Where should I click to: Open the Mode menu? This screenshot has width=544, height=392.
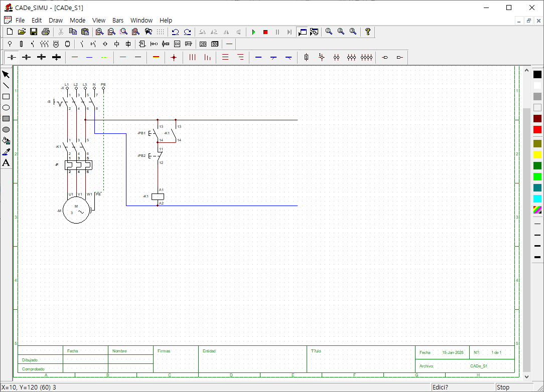(x=77, y=21)
